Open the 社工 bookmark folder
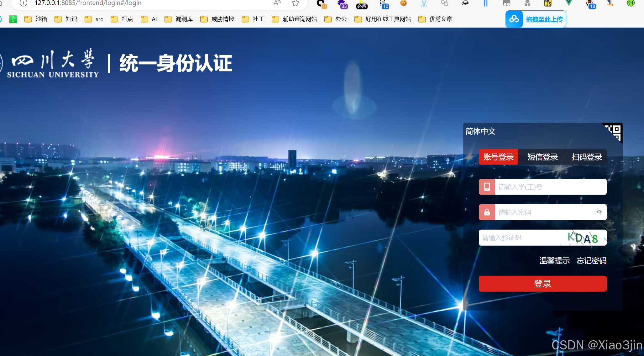Image resolution: width=644 pixels, height=356 pixels. click(253, 19)
